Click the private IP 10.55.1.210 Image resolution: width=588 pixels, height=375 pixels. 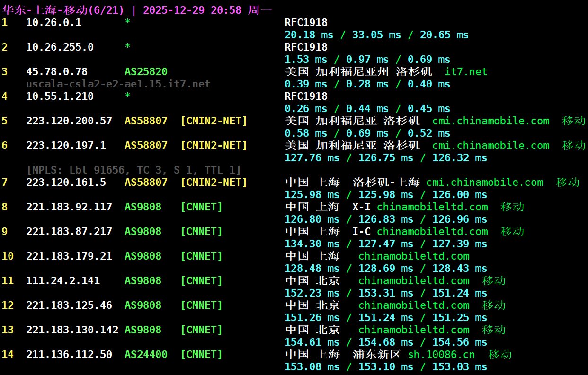click(60, 96)
